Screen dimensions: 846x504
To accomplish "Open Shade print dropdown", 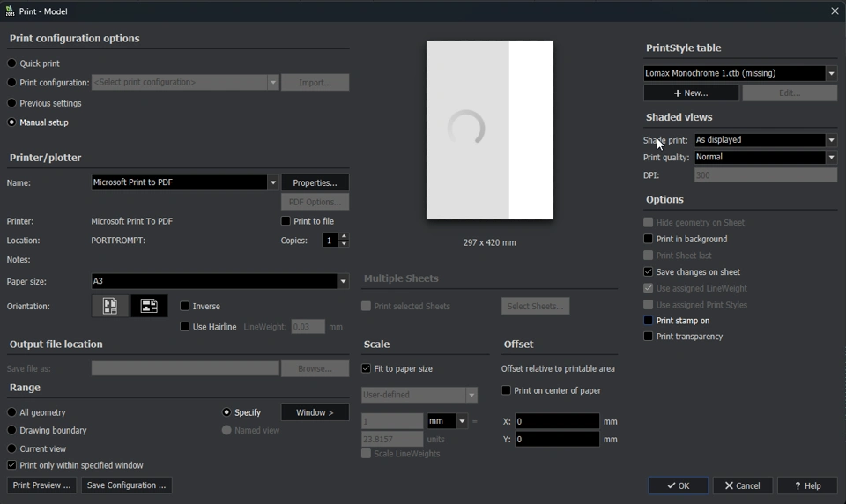I will coord(831,140).
